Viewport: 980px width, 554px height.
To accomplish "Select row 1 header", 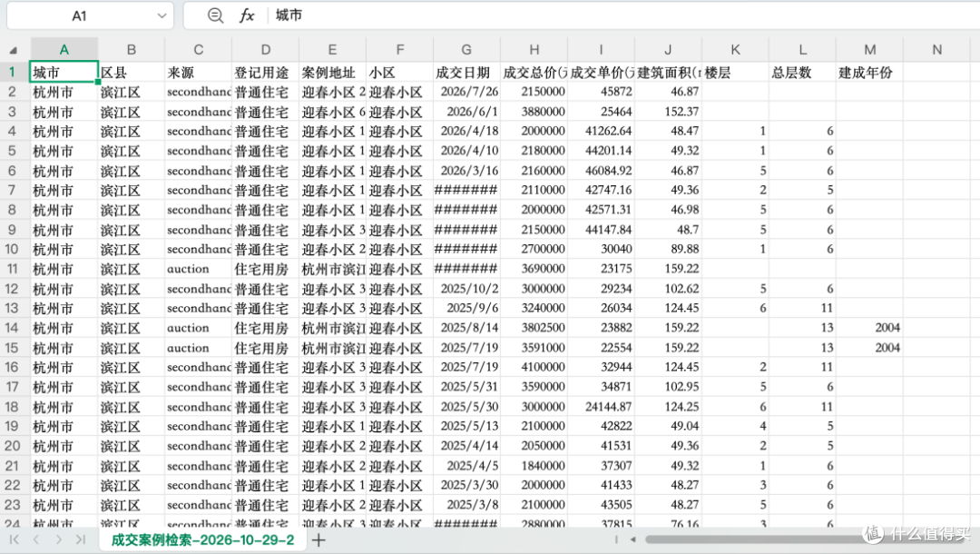I will click(x=13, y=72).
